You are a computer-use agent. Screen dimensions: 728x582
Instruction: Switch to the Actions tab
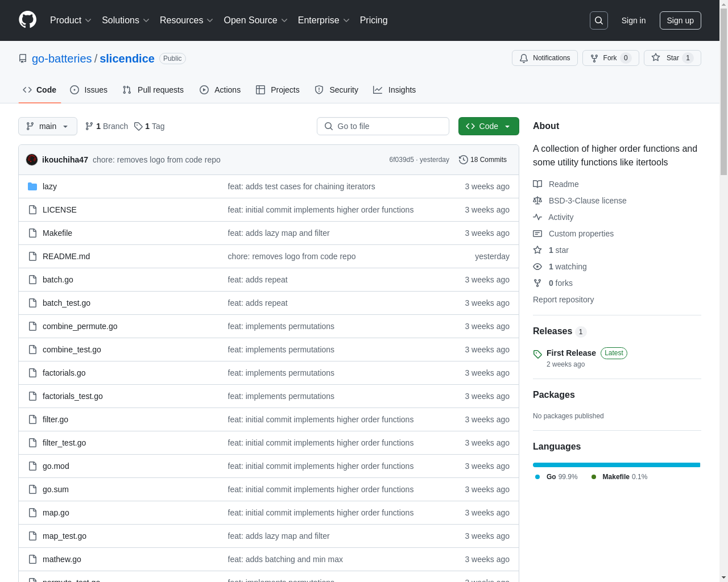[220, 90]
